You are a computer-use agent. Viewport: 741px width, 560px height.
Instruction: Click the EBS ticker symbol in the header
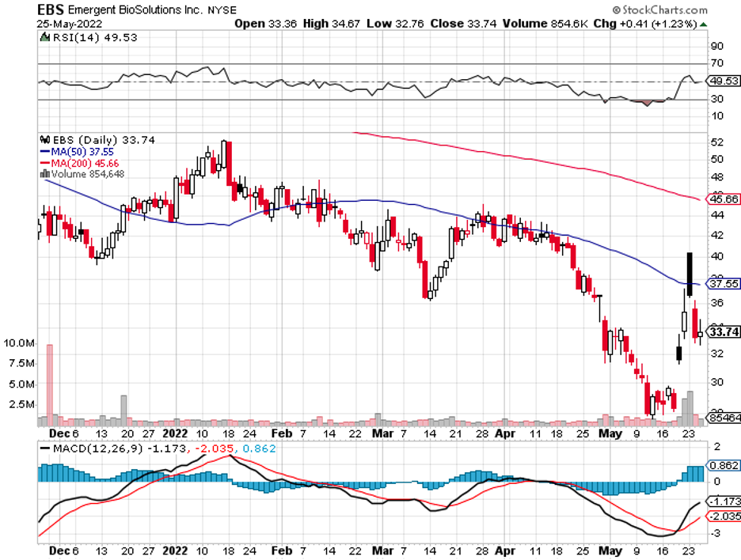coord(51,11)
